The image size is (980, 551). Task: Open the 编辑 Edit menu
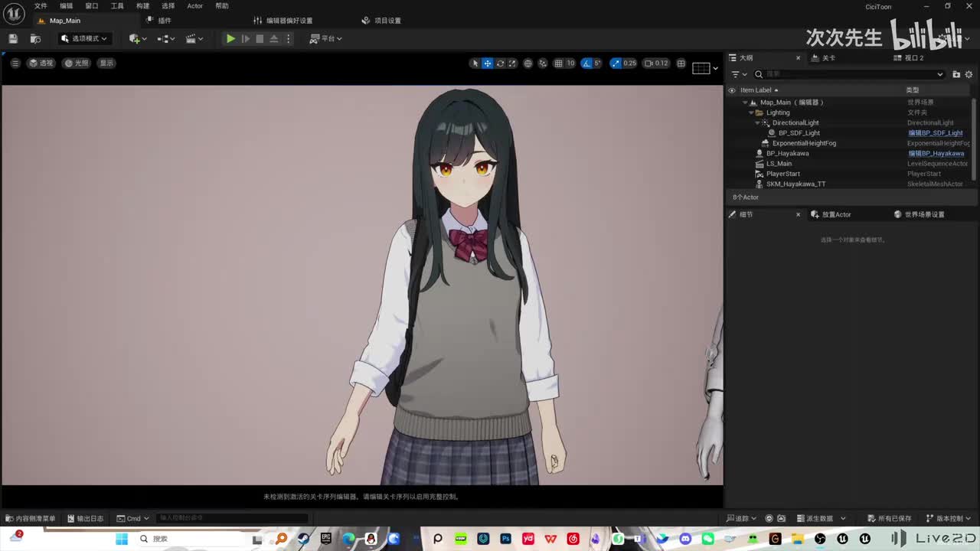tap(67, 6)
